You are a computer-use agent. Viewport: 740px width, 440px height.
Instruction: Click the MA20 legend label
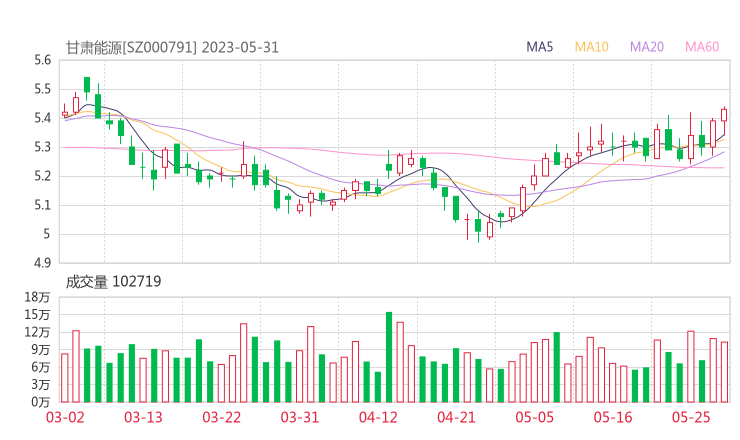(x=647, y=47)
